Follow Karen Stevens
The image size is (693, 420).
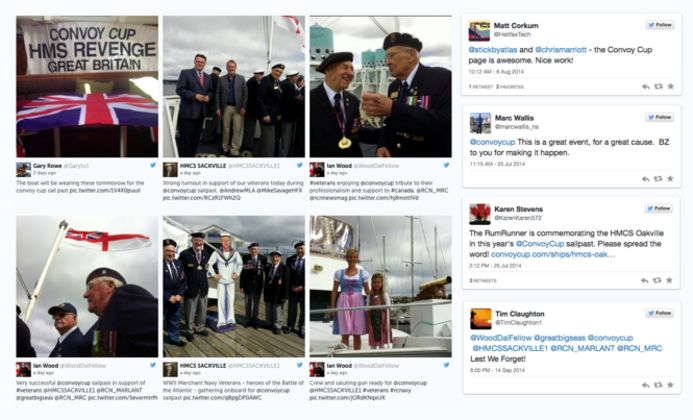coord(659,209)
